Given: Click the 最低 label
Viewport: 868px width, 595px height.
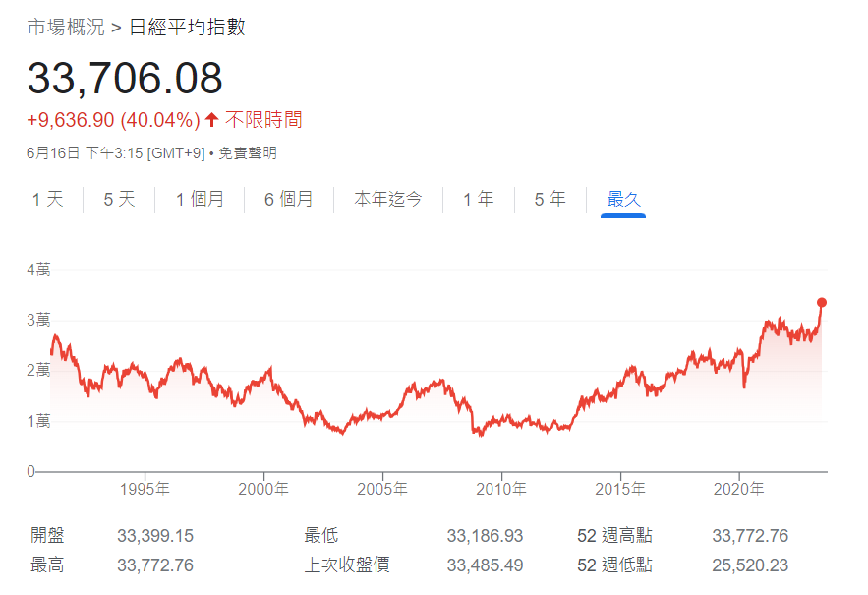Looking at the screenshot, I should point(321,535).
